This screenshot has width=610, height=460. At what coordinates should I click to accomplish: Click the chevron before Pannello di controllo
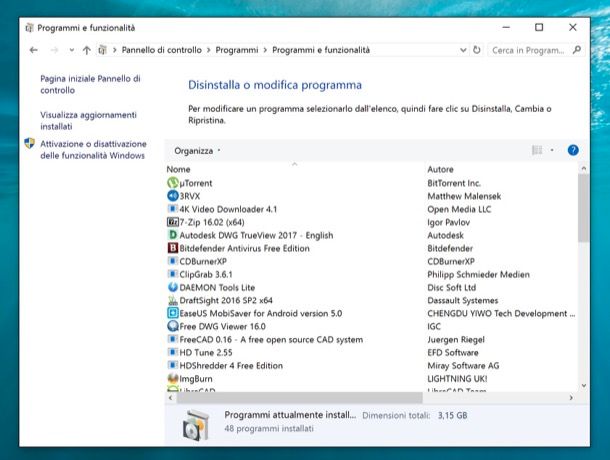[115, 50]
